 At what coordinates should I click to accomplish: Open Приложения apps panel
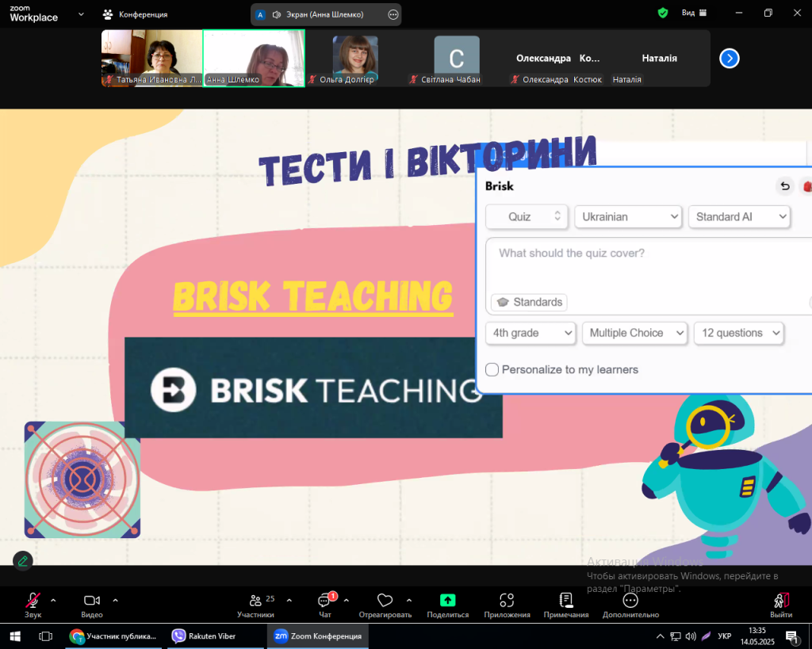click(x=507, y=605)
